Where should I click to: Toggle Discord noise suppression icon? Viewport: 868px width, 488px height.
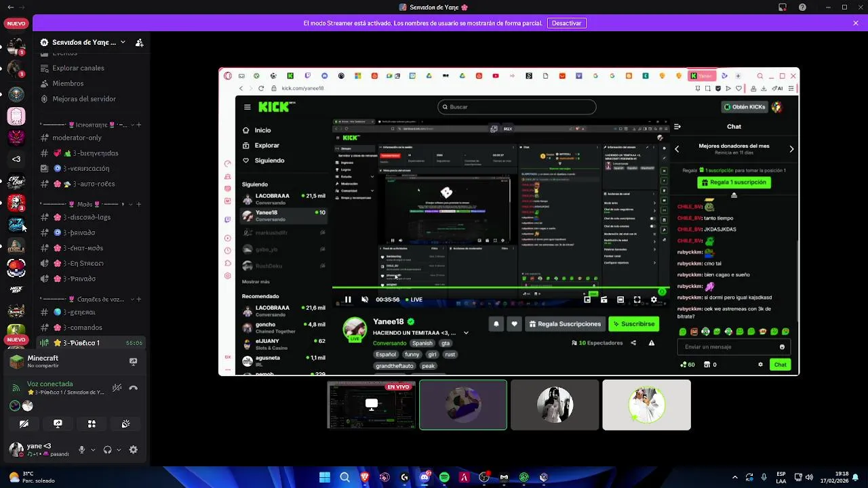click(117, 388)
